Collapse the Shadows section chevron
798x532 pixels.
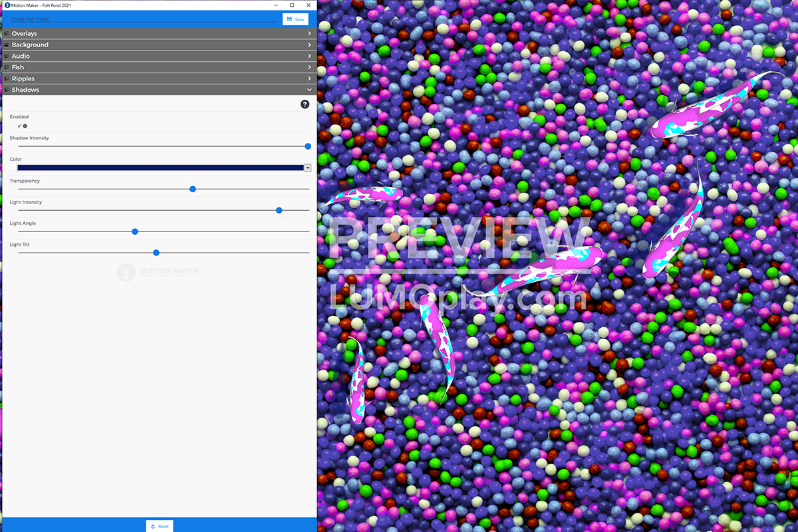(x=309, y=90)
